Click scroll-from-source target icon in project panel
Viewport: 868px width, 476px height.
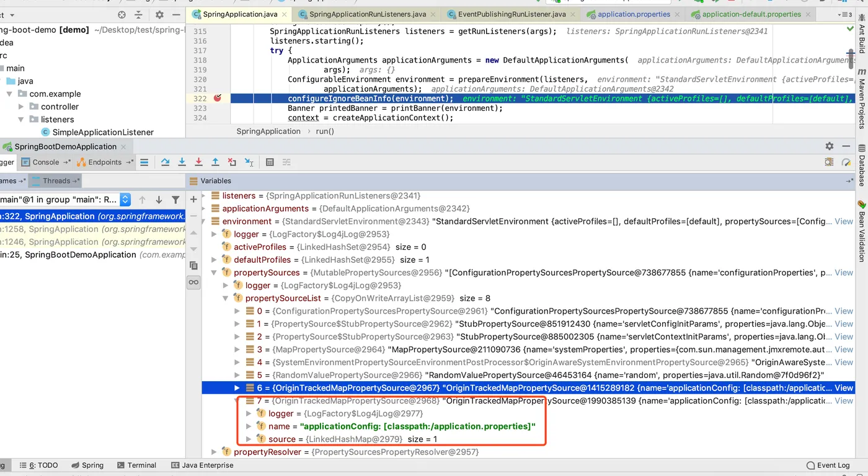coord(122,15)
